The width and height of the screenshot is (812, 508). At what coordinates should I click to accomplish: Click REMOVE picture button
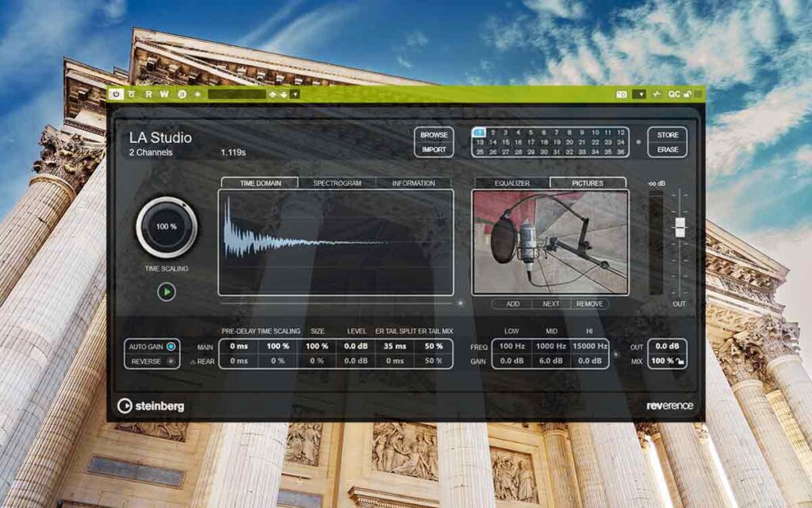(x=589, y=304)
